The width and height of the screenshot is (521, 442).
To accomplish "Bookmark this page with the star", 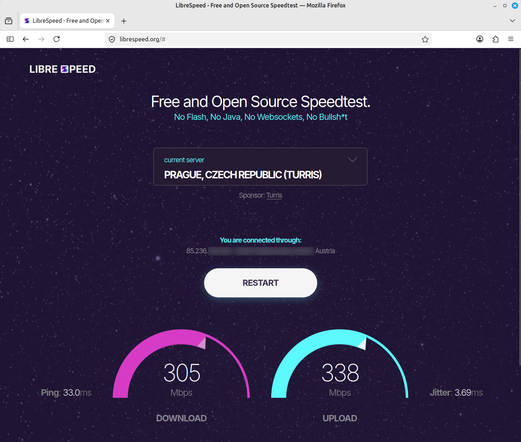I will (x=425, y=39).
